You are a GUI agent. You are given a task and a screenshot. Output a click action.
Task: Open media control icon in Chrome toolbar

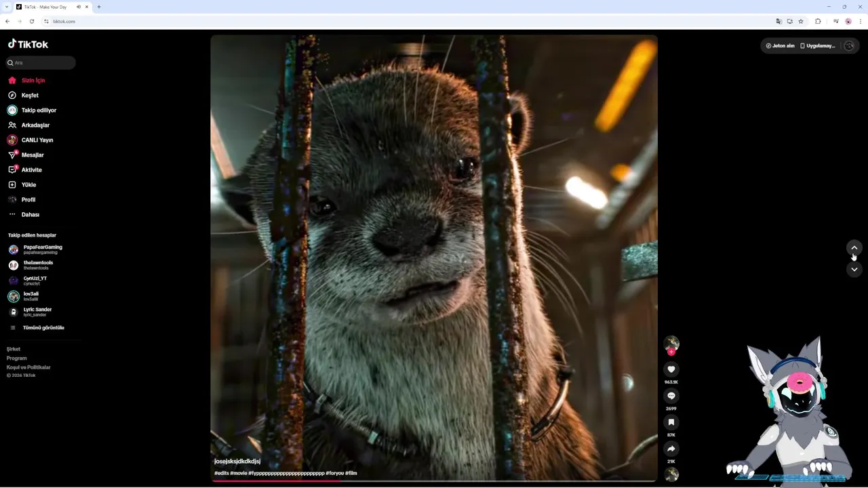pos(836,21)
